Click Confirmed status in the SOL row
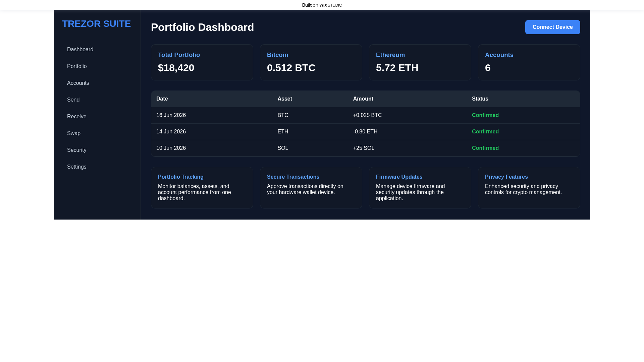This screenshot has width=644, height=362. (x=485, y=148)
